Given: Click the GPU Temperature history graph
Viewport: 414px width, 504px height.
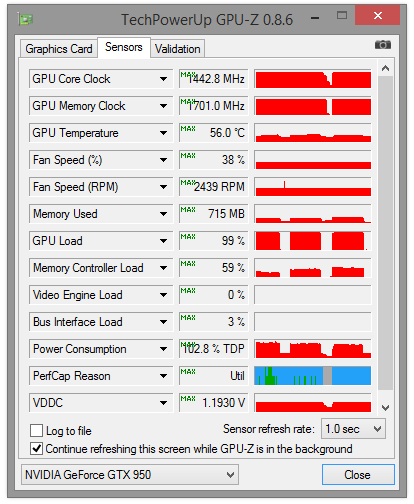Looking at the screenshot, I should [313, 133].
